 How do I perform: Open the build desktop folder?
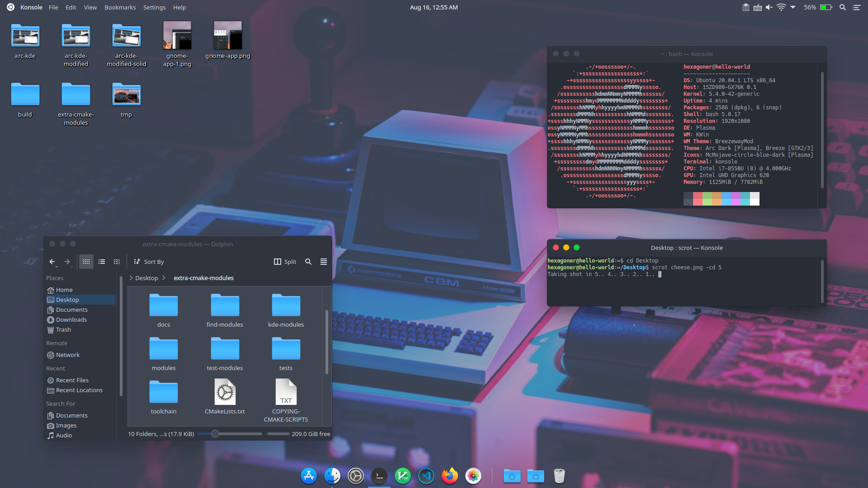click(25, 99)
